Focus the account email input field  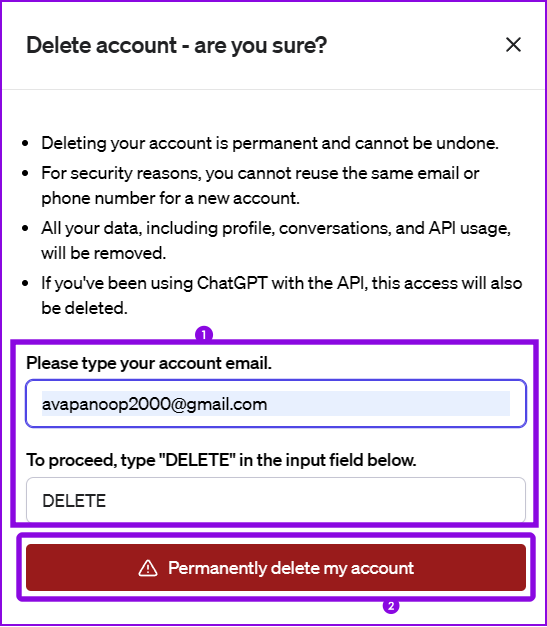(276, 403)
